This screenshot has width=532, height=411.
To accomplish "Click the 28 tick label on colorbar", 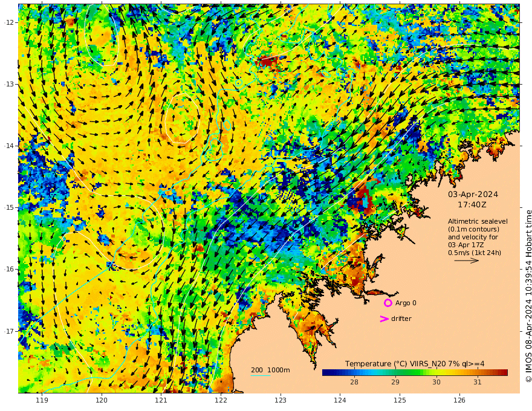I will (x=354, y=382).
